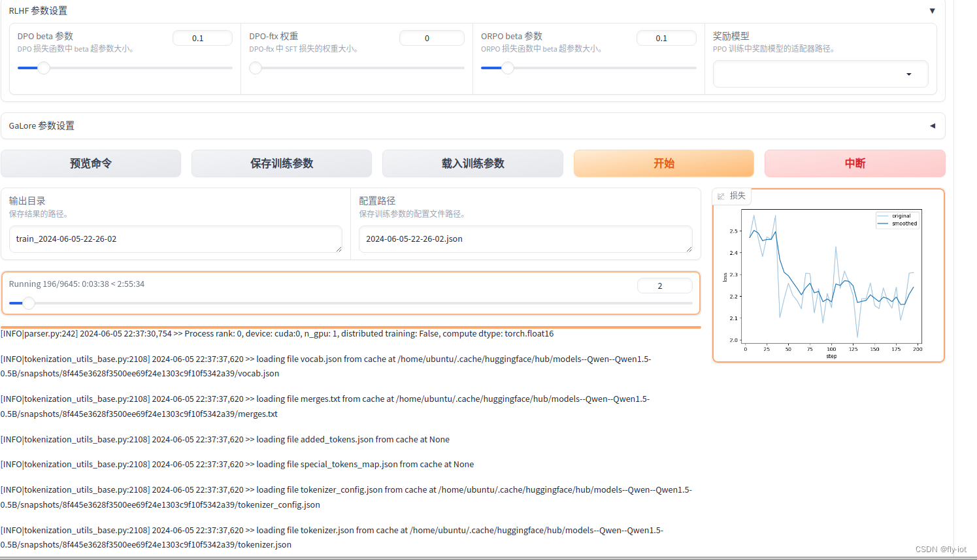This screenshot has height=560, width=977.
Task: Click the DPO beta 参数 slider handle
Action: point(44,67)
